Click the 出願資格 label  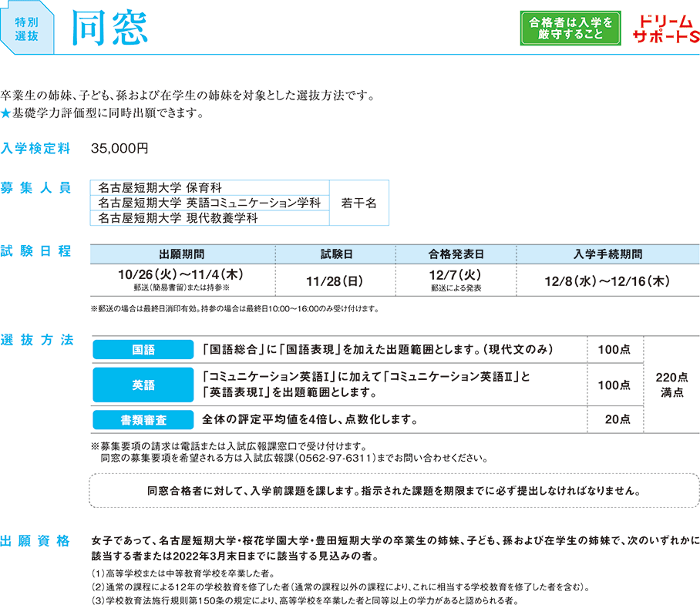(x=35, y=541)
